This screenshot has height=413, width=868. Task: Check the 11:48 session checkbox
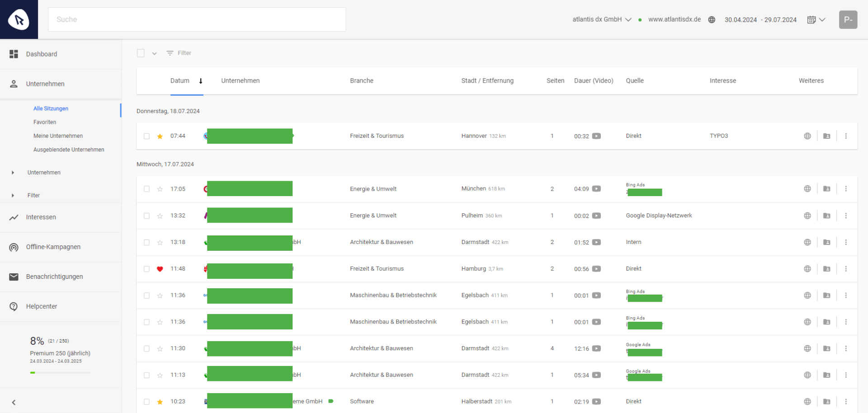(x=146, y=269)
